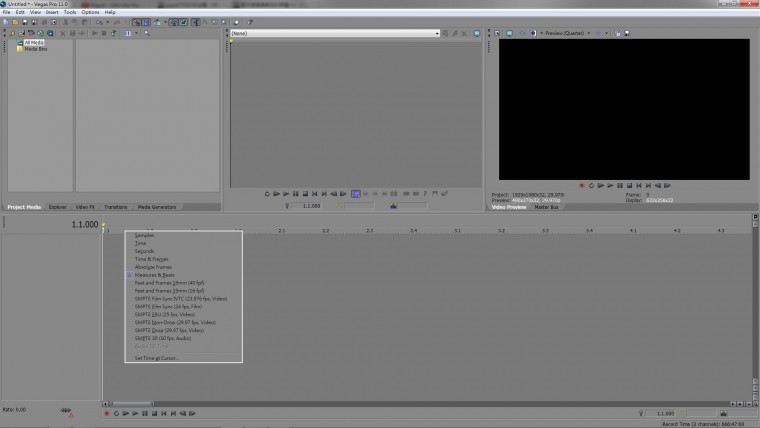Viewport: 760px width, 428px height.
Task: Click the Search magnifier icon in Project Media
Action: click(147, 33)
